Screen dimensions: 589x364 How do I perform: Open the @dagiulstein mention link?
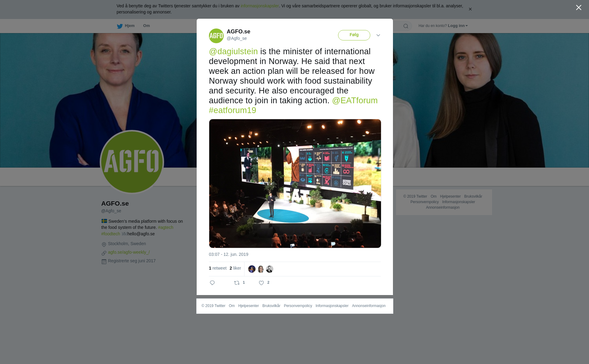233,51
